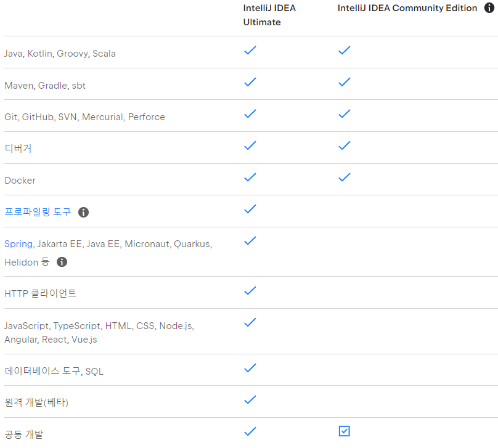The height and width of the screenshot is (448, 498).
Task: Click Community checkmark in 디버거 row
Action: pyautogui.click(x=344, y=145)
